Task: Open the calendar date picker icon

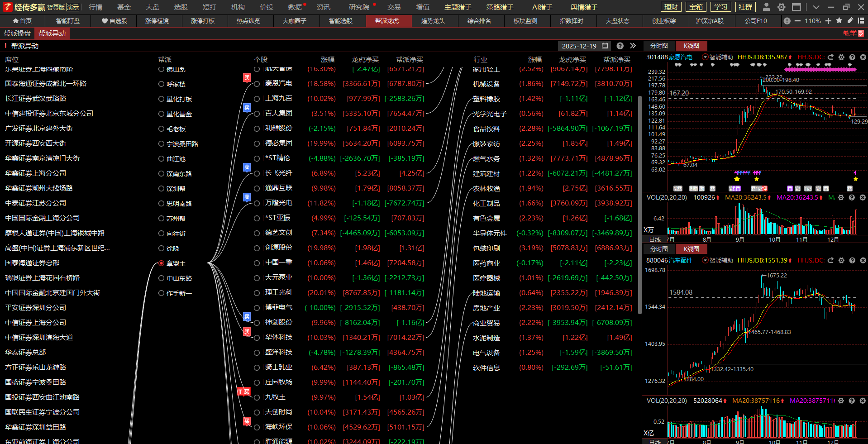Action: (x=605, y=46)
